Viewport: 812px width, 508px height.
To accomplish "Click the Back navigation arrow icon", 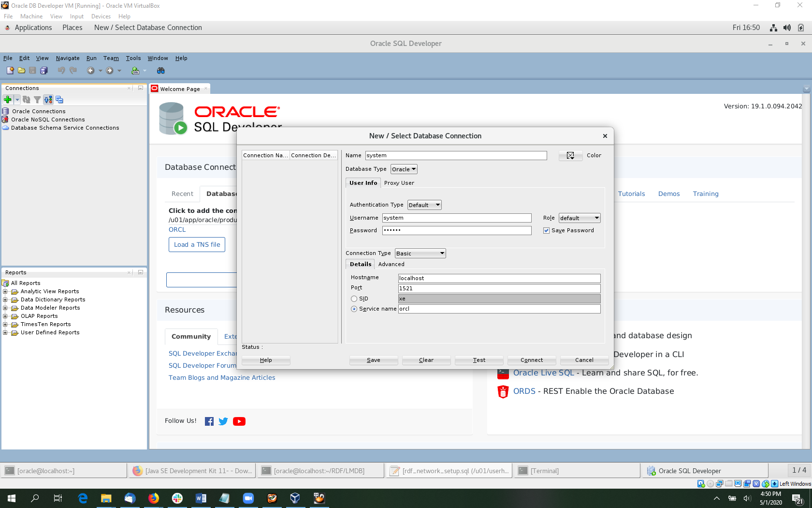I will click(x=90, y=71).
